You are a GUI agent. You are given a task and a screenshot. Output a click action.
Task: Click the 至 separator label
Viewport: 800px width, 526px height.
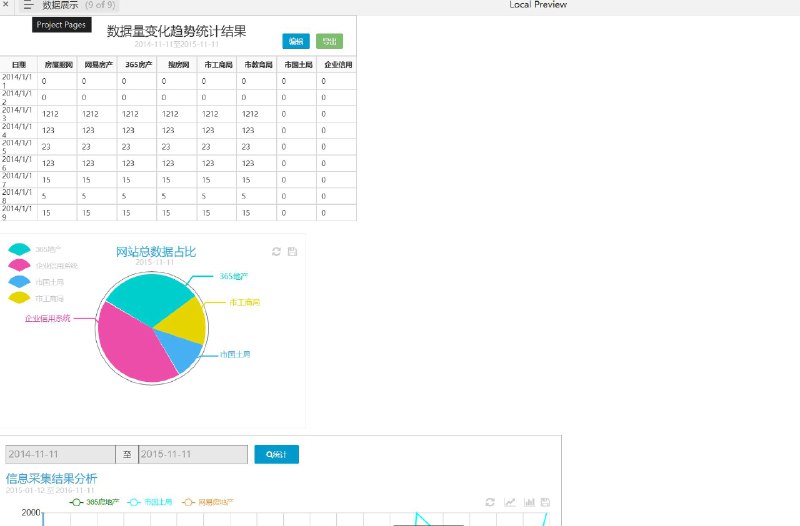point(127,454)
